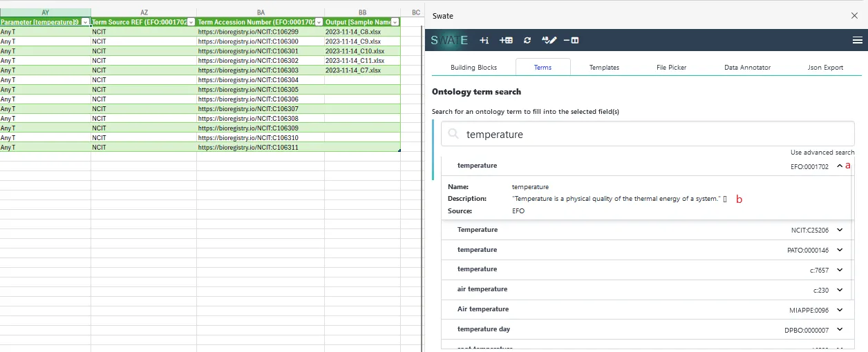Viewport: 868px width, 352px height.
Task: Click cell 2023-11-14_C9.xlsx
Action: (363, 41)
